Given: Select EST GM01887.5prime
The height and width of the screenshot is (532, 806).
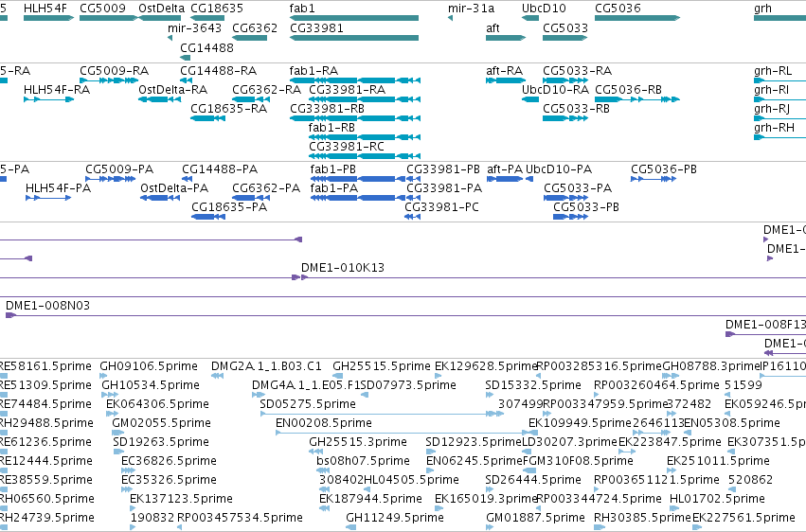Looking at the screenshot, I should coord(535,518).
